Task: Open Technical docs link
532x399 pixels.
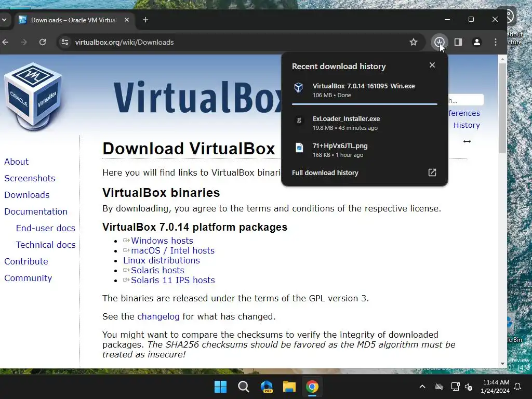Action: [46, 245]
